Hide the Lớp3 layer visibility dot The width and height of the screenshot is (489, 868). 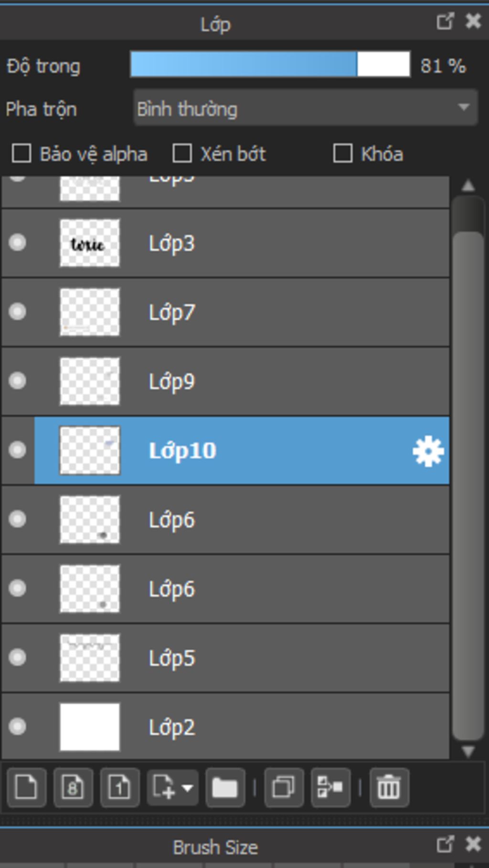[18, 243]
